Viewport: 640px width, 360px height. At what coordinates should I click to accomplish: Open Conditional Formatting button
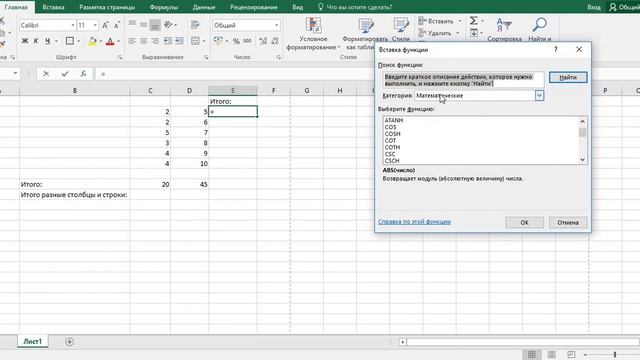(x=313, y=33)
